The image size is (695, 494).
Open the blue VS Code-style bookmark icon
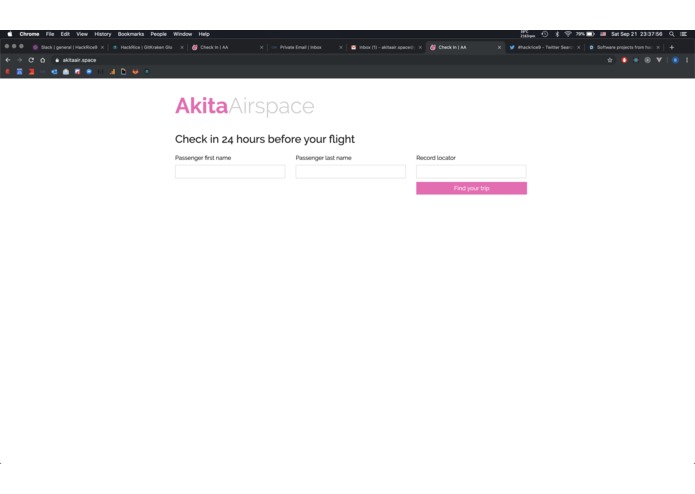click(54, 71)
